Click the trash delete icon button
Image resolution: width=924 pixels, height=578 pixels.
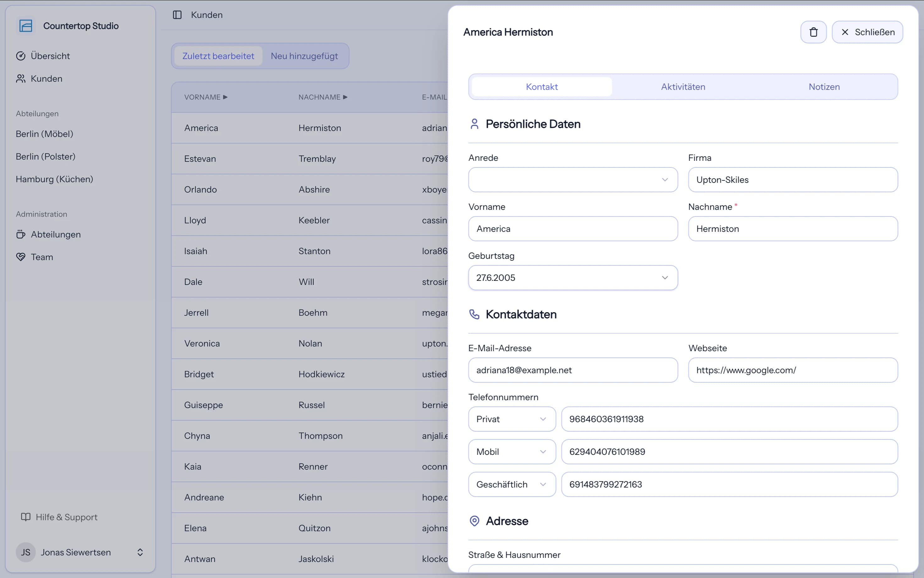pos(813,32)
